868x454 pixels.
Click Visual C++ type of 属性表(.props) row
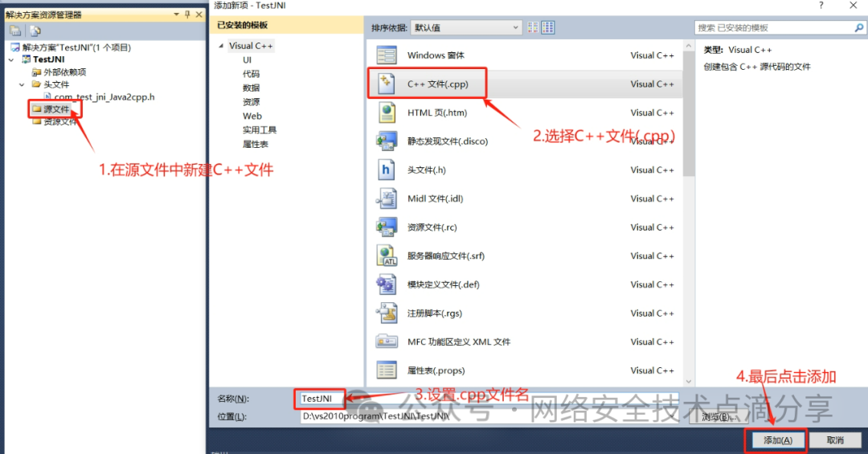coord(652,370)
